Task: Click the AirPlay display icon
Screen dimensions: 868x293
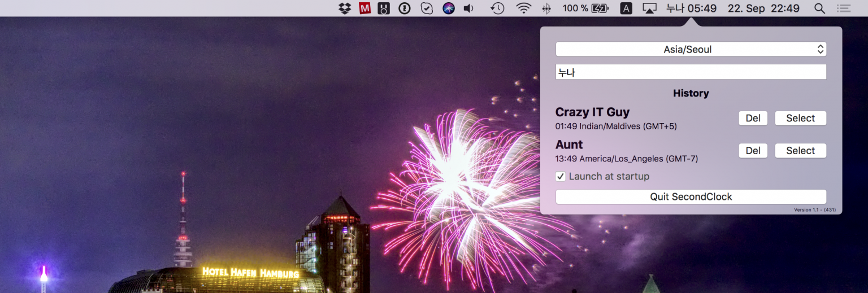Action: click(x=649, y=8)
